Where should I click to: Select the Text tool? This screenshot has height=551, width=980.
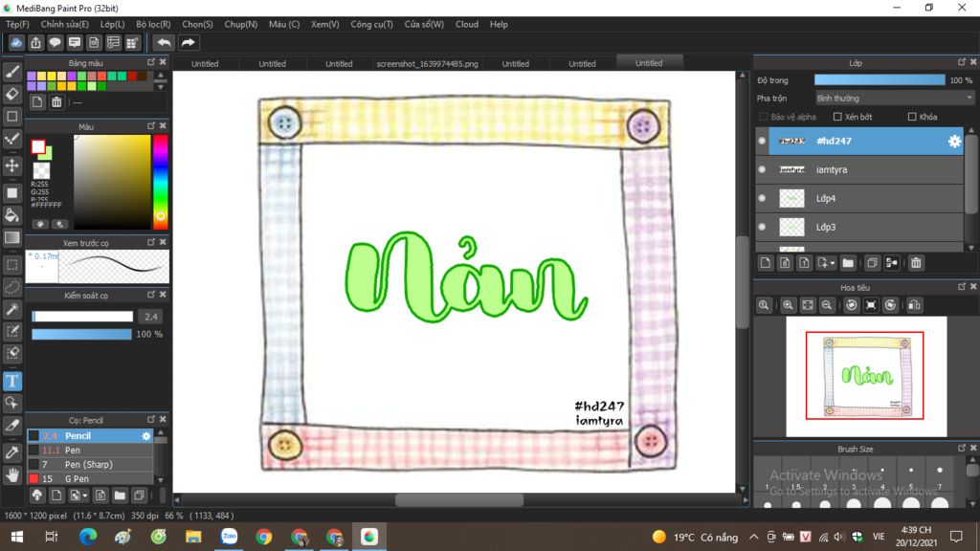point(11,381)
